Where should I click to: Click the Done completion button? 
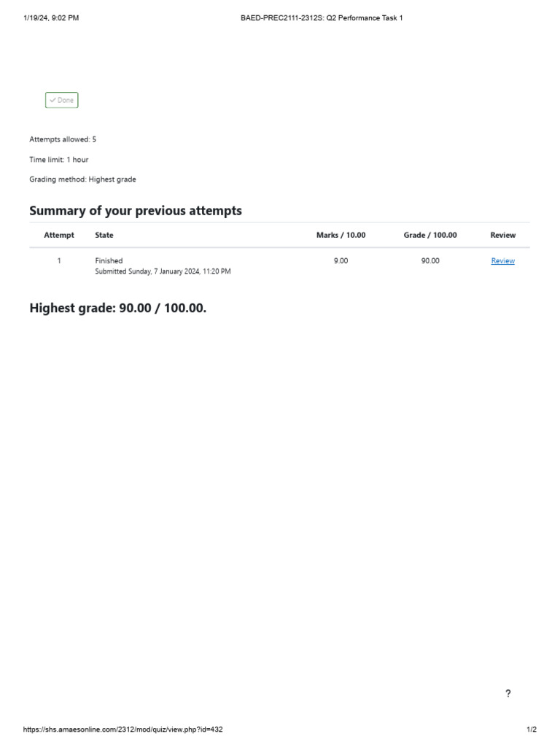[x=61, y=101]
